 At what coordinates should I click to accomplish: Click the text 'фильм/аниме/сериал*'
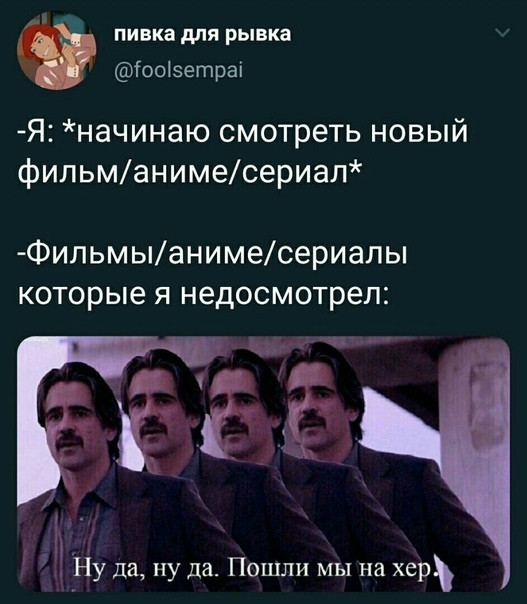point(190,172)
